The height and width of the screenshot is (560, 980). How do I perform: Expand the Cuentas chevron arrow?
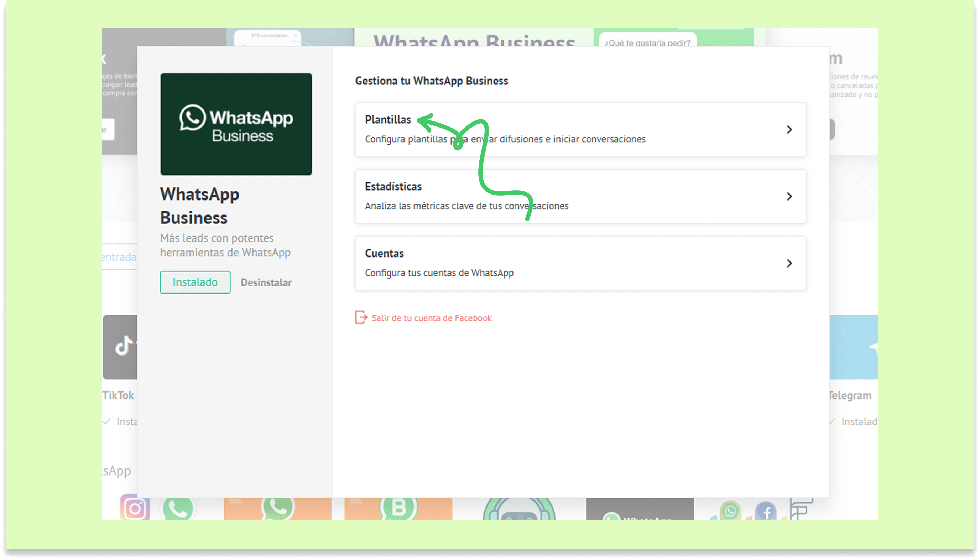[x=789, y=264]
